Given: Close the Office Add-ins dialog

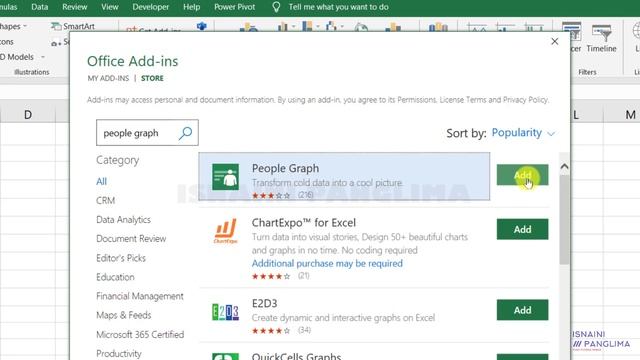Looking at the screenshot, I should [554, 41].
